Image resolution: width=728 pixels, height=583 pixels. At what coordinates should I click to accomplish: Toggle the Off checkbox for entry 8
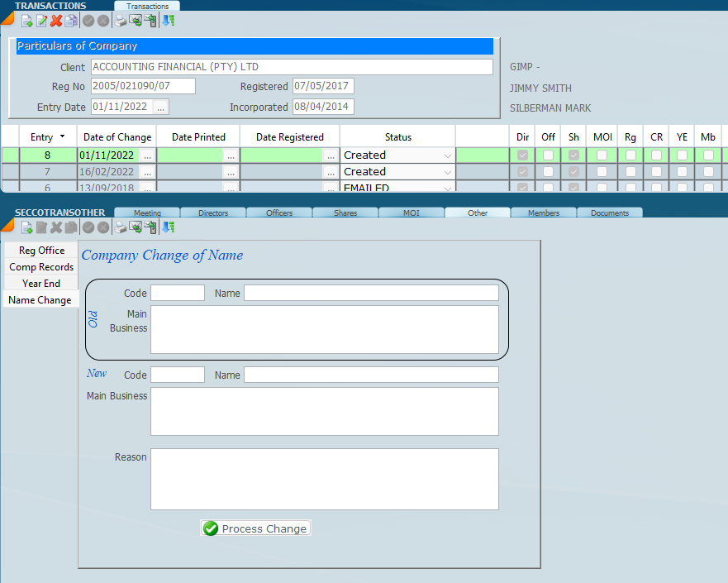click(549, 155)
